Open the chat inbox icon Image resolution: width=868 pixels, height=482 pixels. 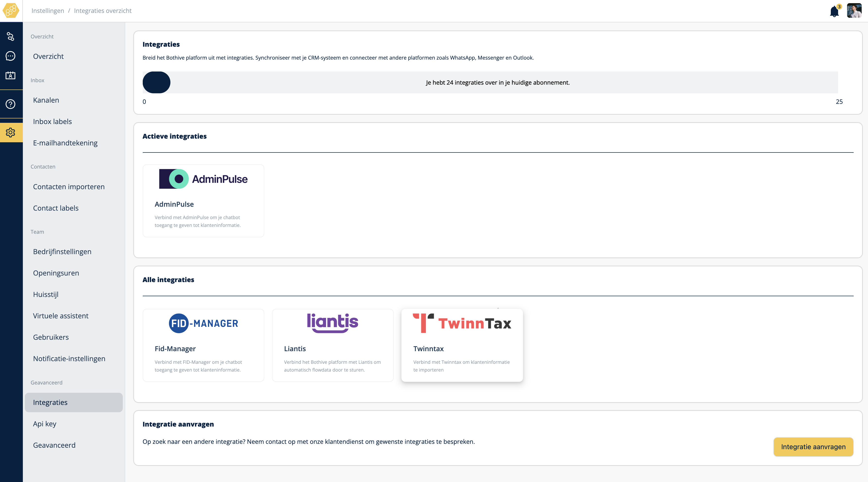(11, 56)
